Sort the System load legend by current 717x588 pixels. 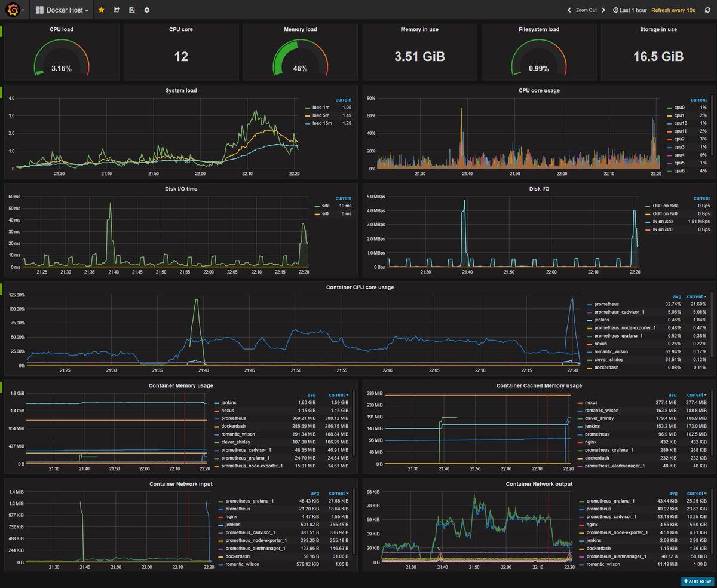pyautogui.click(x=344, y=100)
